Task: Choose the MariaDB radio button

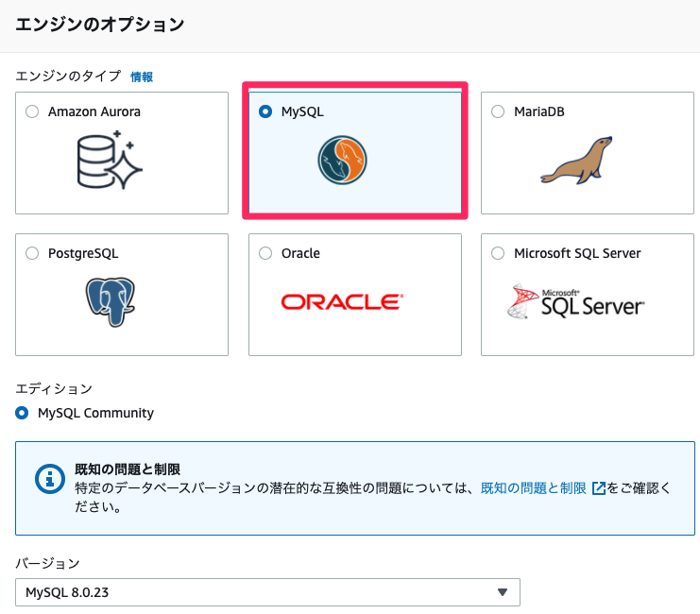Action: [x=498, y=111]
